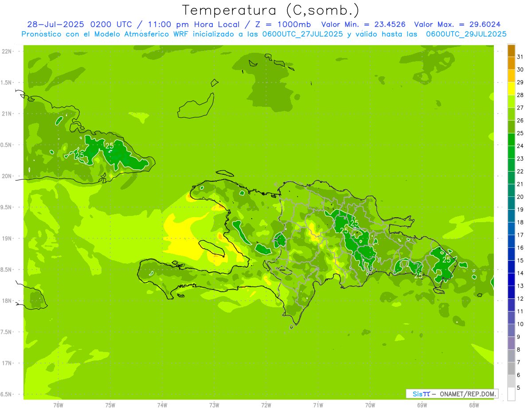This screenshot has width=532, height=411.
Task: Select the teal legend swatch between 19 and 20
Action: 511,203
